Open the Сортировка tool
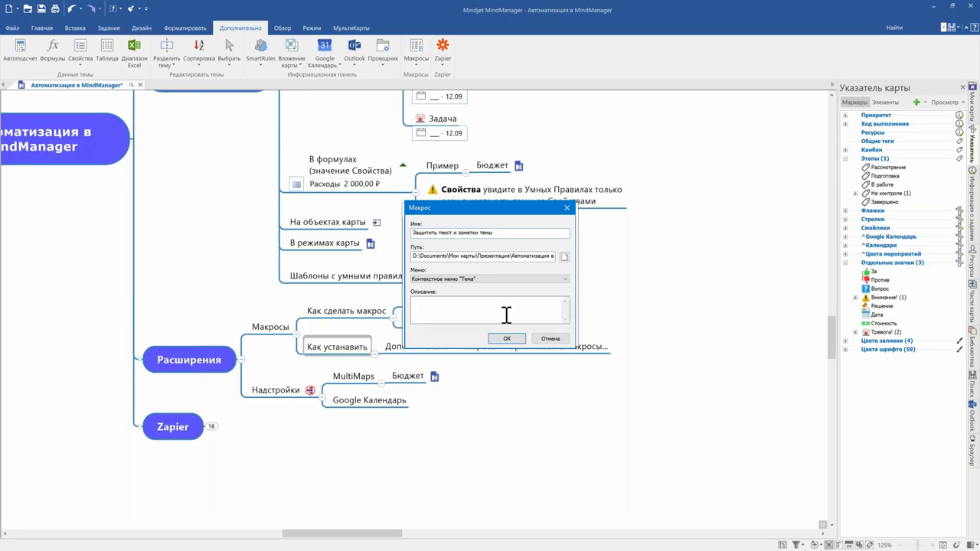980x551 pixels. coord(199,51)
